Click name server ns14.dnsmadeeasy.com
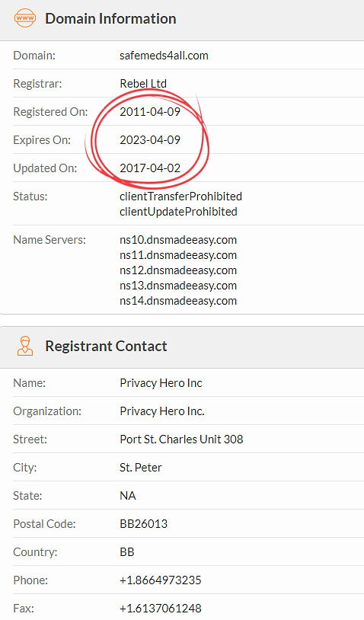The width and height of the screenshot is (364, 620). [178, 301]
